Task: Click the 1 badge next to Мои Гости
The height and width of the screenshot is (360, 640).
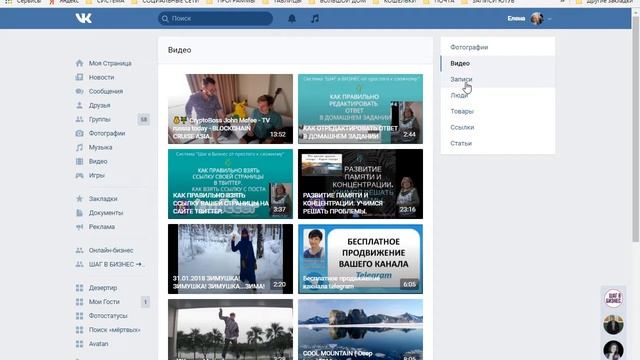Action: (x=145, y=302)
